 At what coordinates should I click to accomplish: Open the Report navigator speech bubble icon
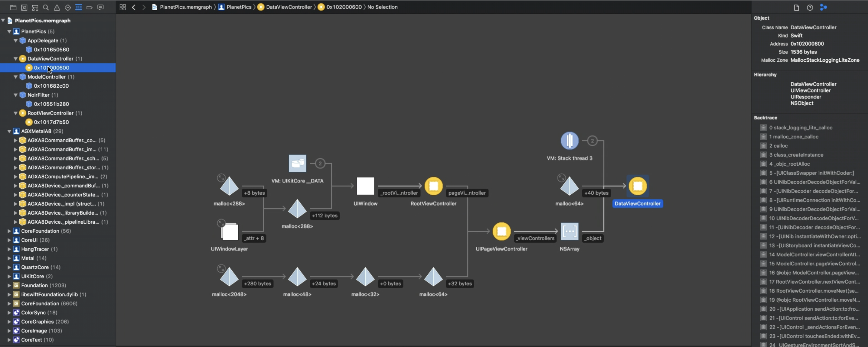100,8
